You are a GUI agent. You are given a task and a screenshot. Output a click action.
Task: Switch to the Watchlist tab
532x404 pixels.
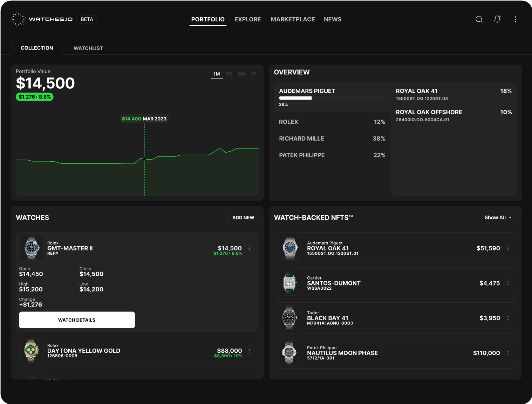(x=88, y=48)
